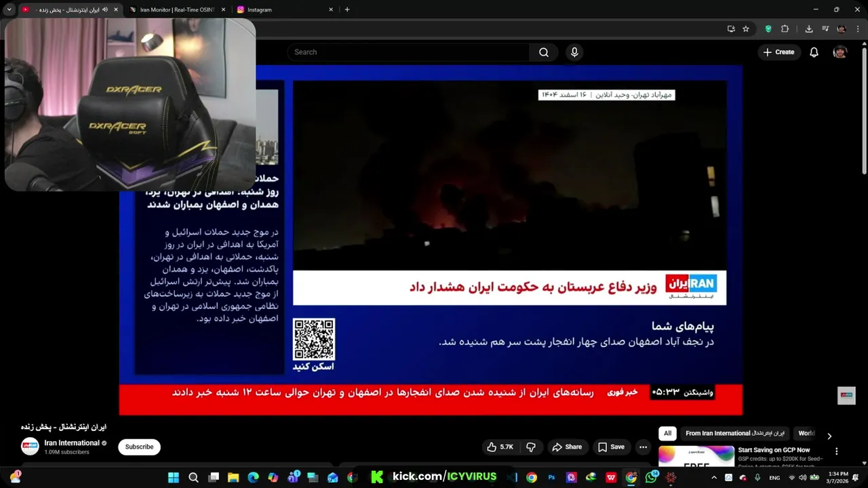This screenshot has width=868, height=488.
Task: Open Wi-Fi network settings in tray
Action: (791, 478)
